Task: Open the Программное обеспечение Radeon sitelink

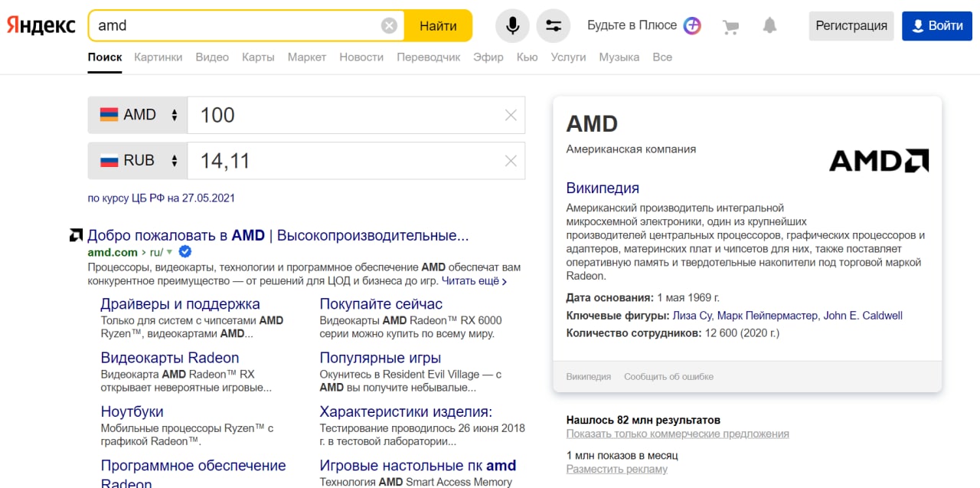Action: (x=194, y=473)
